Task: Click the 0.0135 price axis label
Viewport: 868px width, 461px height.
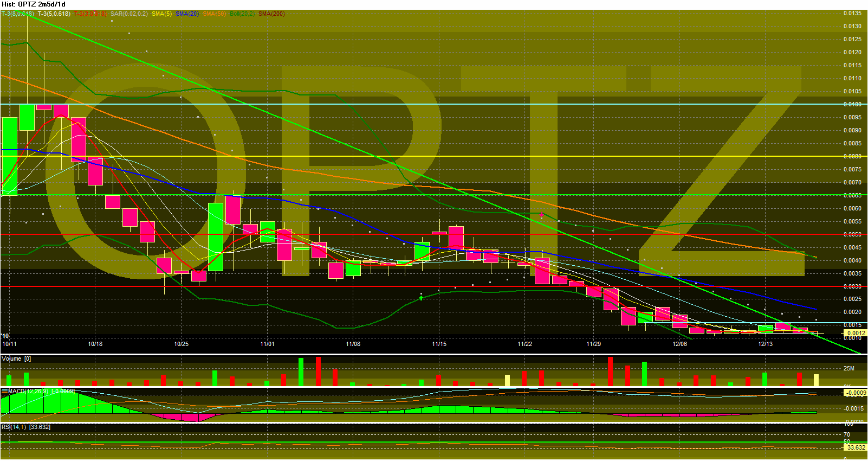Action: point(852,13)
